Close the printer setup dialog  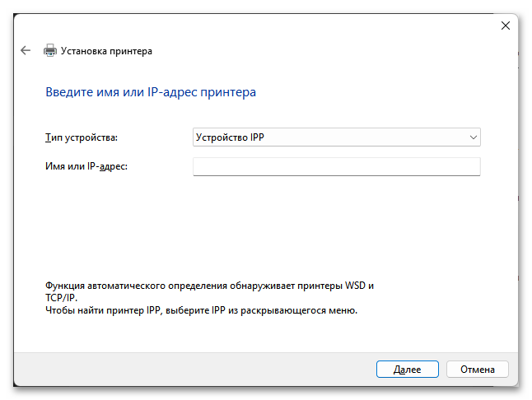[x=506, y=26]
